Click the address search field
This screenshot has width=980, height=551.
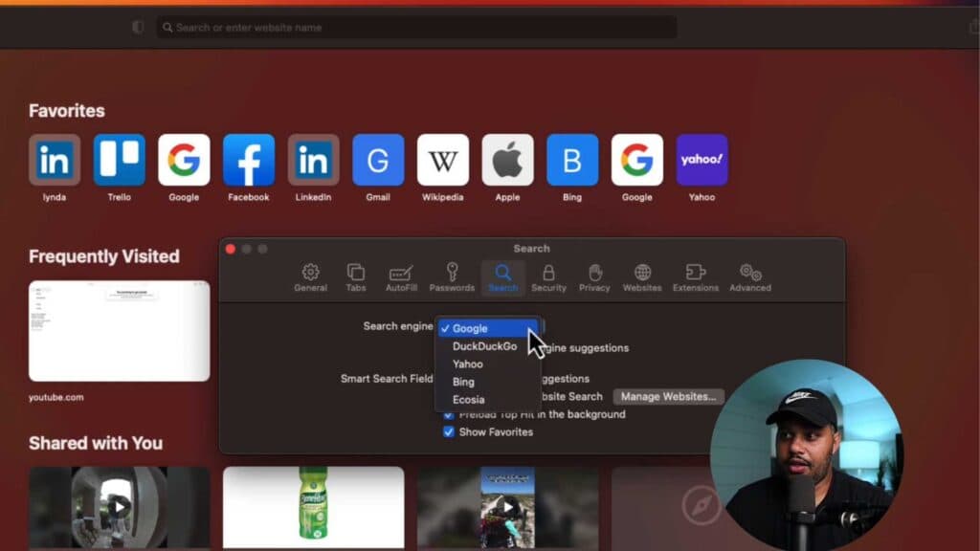point(416,27)
